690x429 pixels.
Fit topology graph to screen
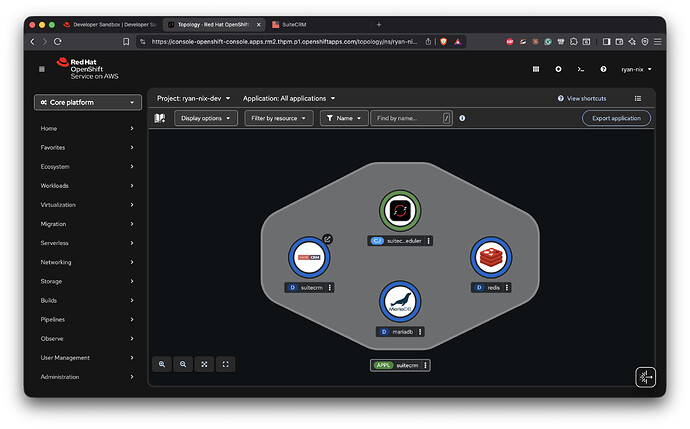click(x=204, y=364)
